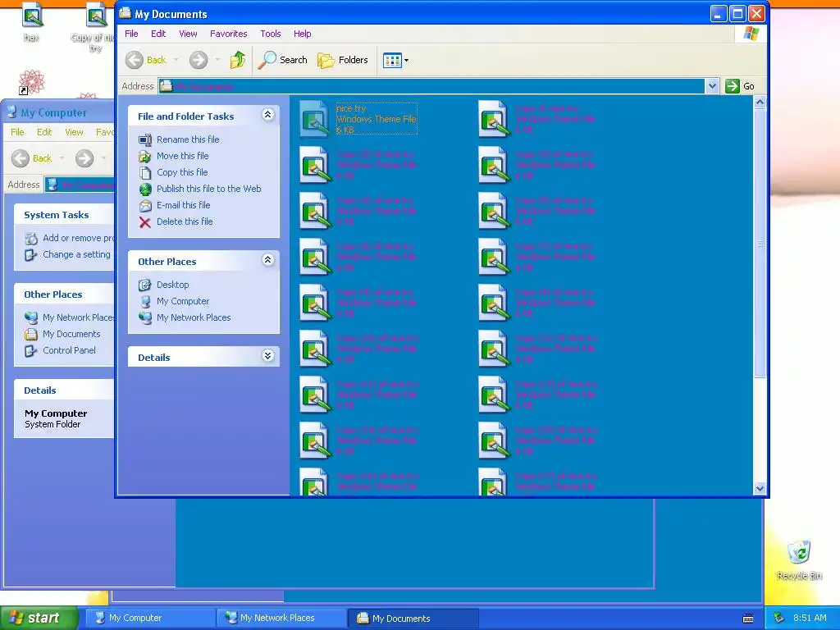The width and height of the screenshot is (840, 630).
Task: Open My Documents link in My Computer window
Action: tap(71, 334)
